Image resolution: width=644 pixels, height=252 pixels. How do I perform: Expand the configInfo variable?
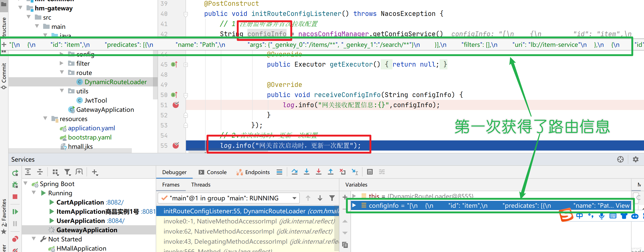pyautogui.click(x=354, y=205)
